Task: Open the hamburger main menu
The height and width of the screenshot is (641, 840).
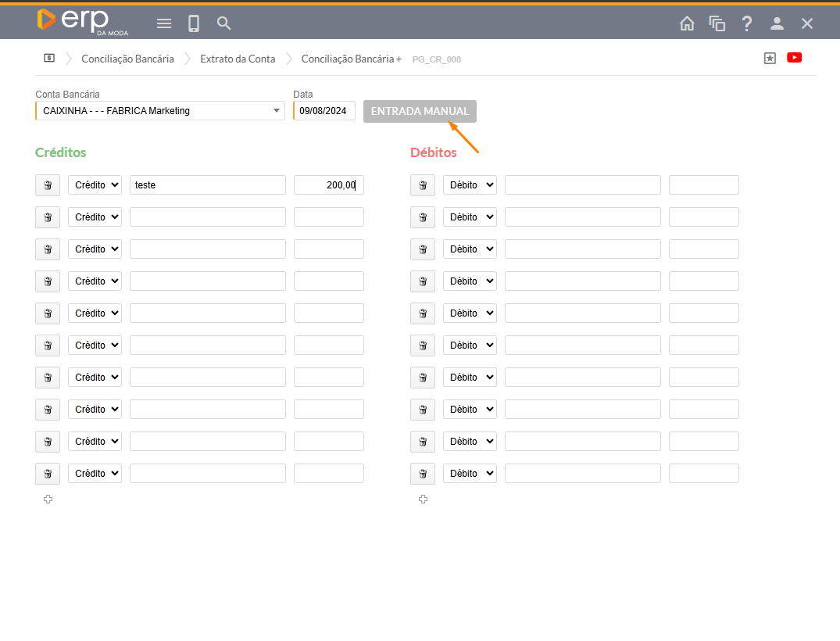Action: click(164, 23)
